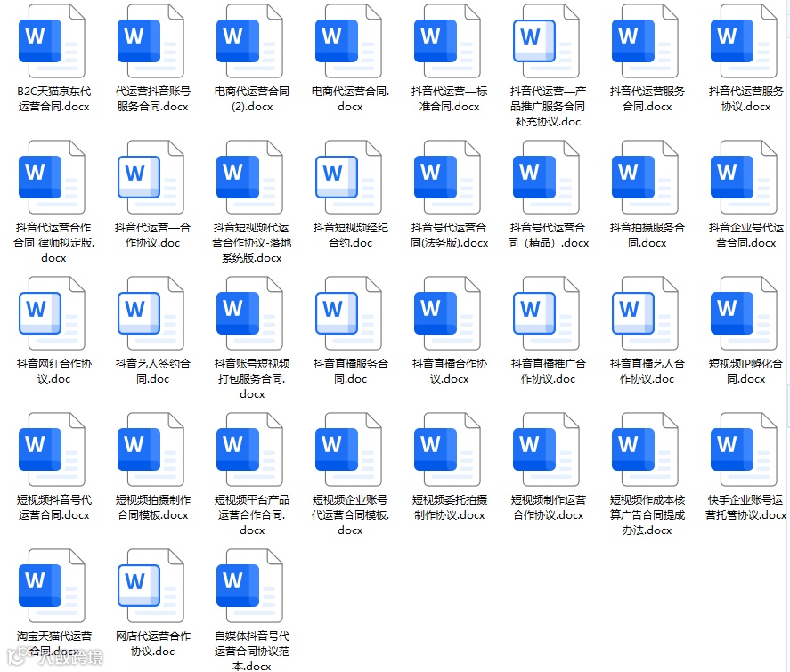
Task: Select the 短视频制作运营合作协议.docx icon
Action: 546,450
